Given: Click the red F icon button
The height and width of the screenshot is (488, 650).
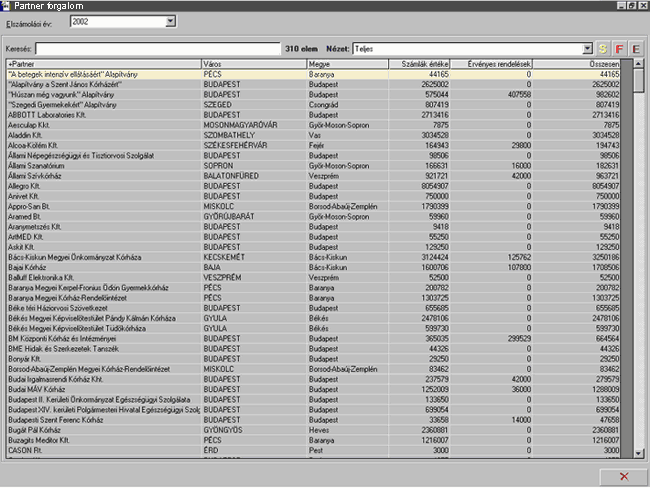Looking at the screenshot, I should click(619, 49).
